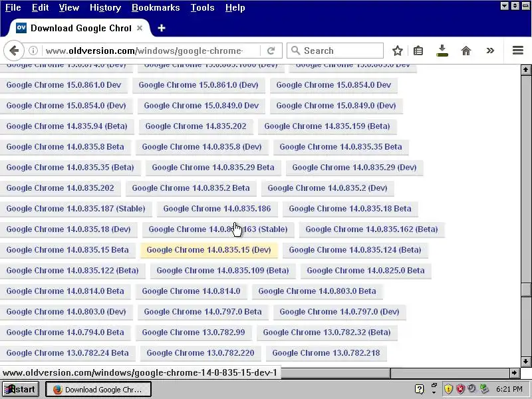Show bookmarks list icon in toolbar

click(418, 51)
